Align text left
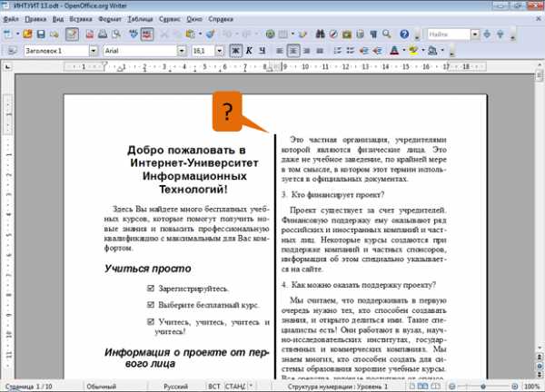 (x=280, y=51)
